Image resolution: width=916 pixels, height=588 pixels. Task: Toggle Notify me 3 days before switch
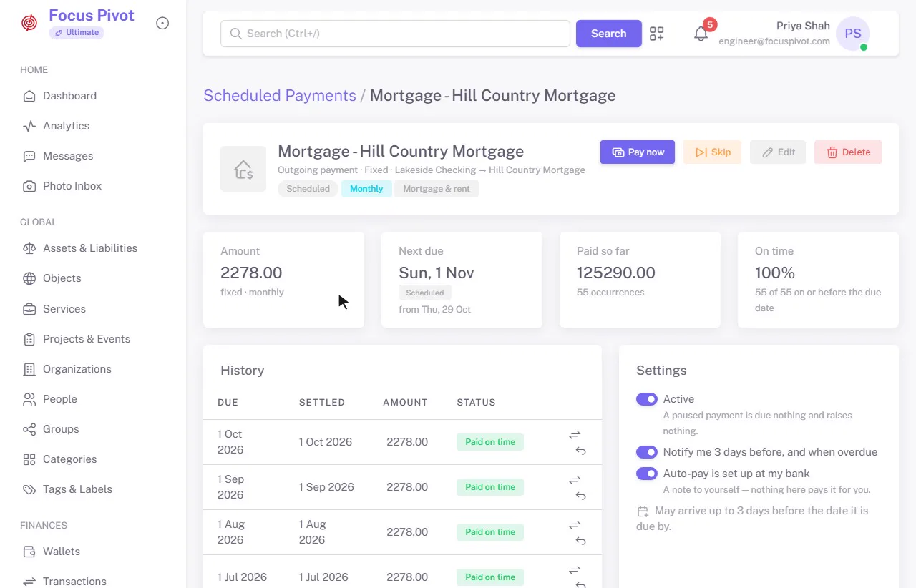[647, 452]
